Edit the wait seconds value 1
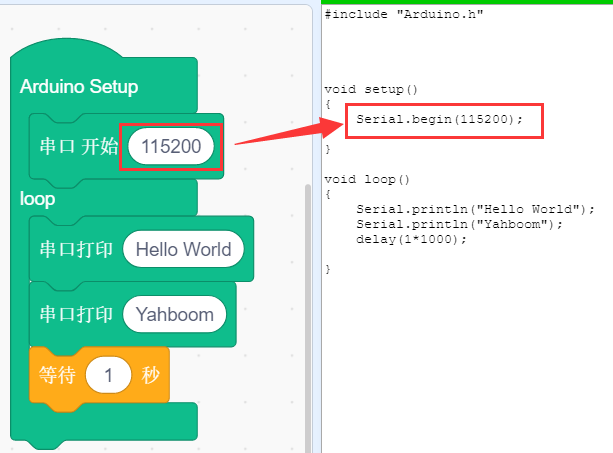 108,375
